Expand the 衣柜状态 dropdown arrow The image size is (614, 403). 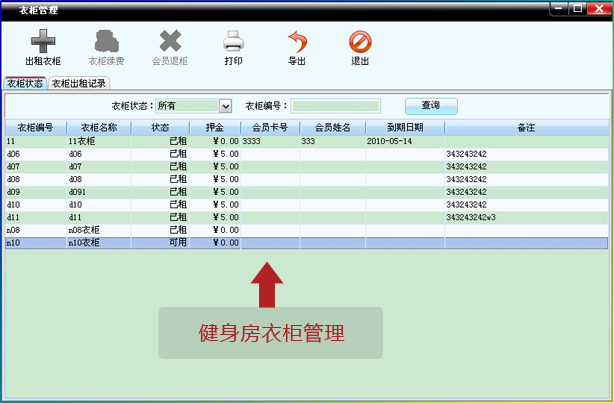[225, 106]
